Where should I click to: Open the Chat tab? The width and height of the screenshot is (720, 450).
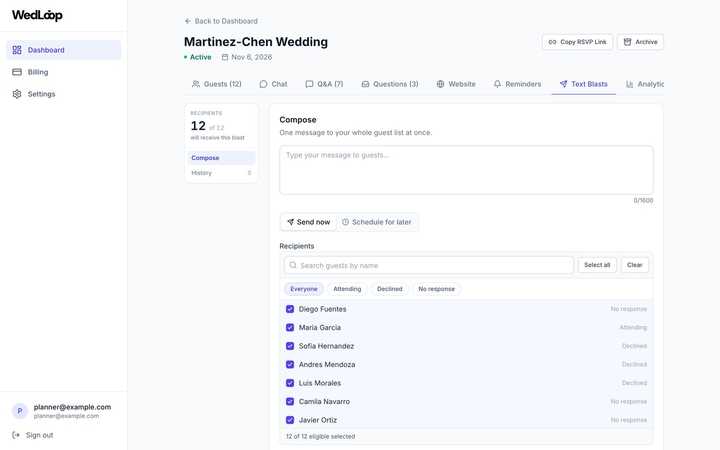pos(274,84)
